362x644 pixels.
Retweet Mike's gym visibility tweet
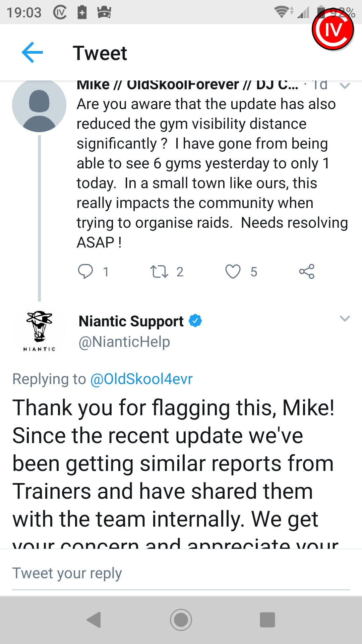[x=159, y=271]
